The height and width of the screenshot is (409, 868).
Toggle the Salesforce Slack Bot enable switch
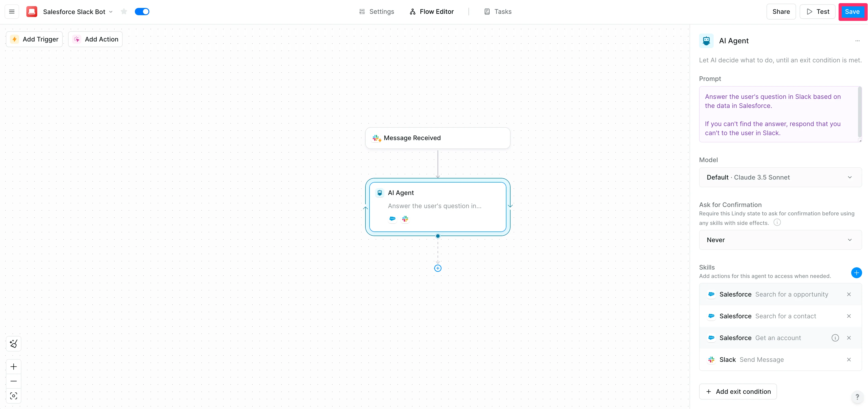[x=142, y=12]
